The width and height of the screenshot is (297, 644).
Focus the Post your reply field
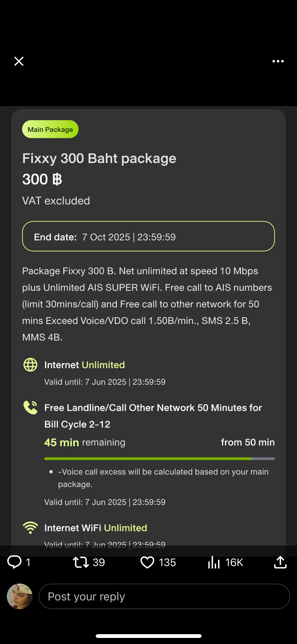click(x=164, y=596)
